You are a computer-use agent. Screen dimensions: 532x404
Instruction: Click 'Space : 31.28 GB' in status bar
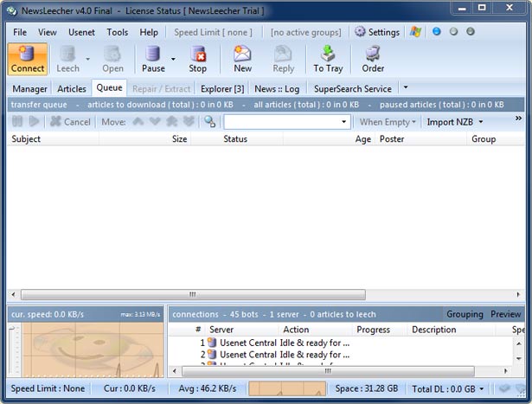pyautogui.click(x=367, y=388)
